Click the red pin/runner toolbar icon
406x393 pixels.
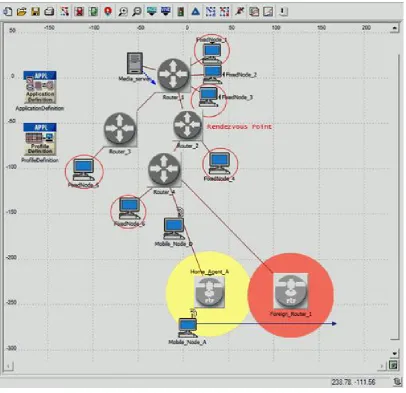pyautogui.click(x=239, y=12)
